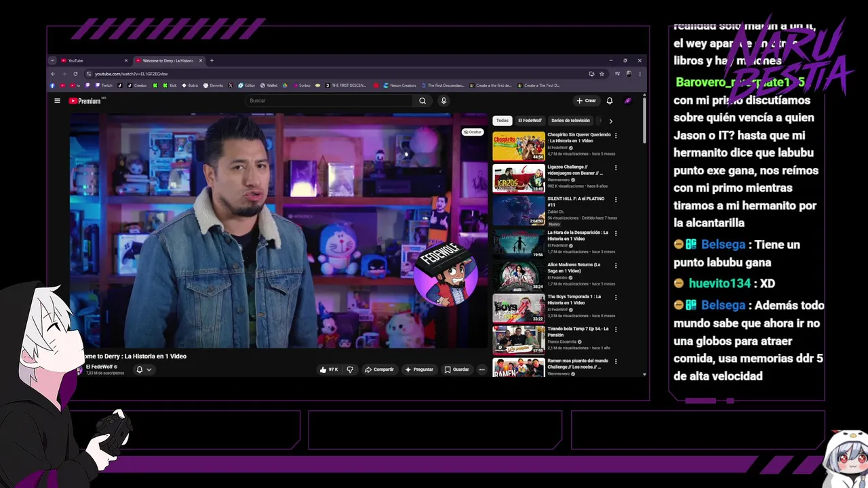868x488 pixels.
Task: Select the Todos filter chip
Action: (x=502, y=121)
